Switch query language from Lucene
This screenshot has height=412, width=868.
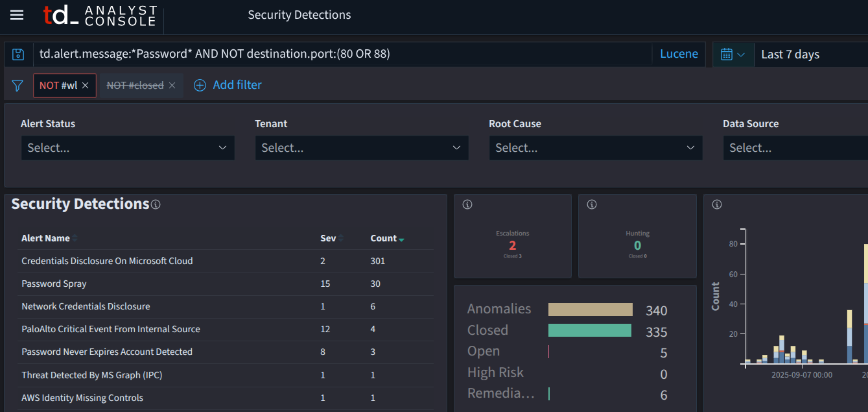click(679, 55)
